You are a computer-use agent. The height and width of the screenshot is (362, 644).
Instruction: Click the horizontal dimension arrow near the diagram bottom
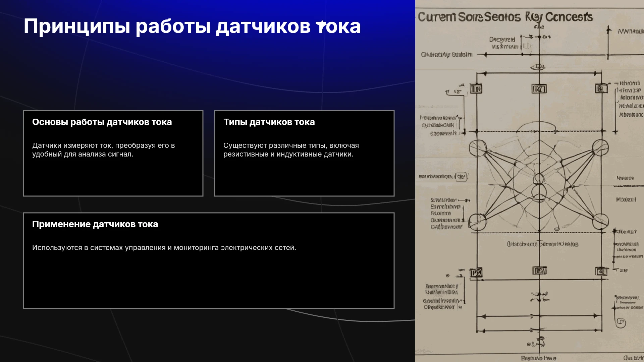pyautogui.click(x=539, y=316)
